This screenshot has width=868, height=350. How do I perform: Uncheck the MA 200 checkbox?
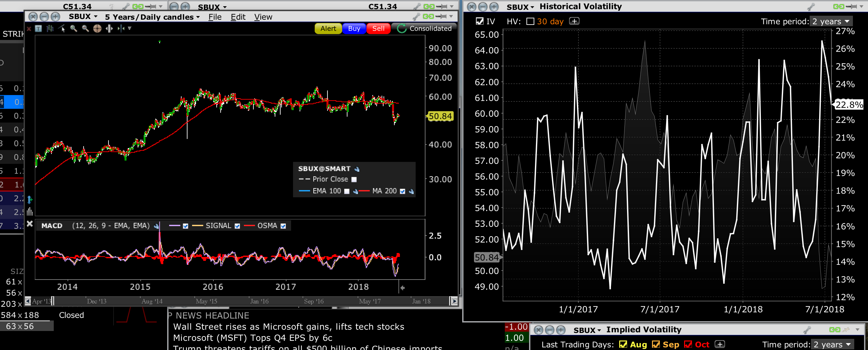tap(402, 191)
